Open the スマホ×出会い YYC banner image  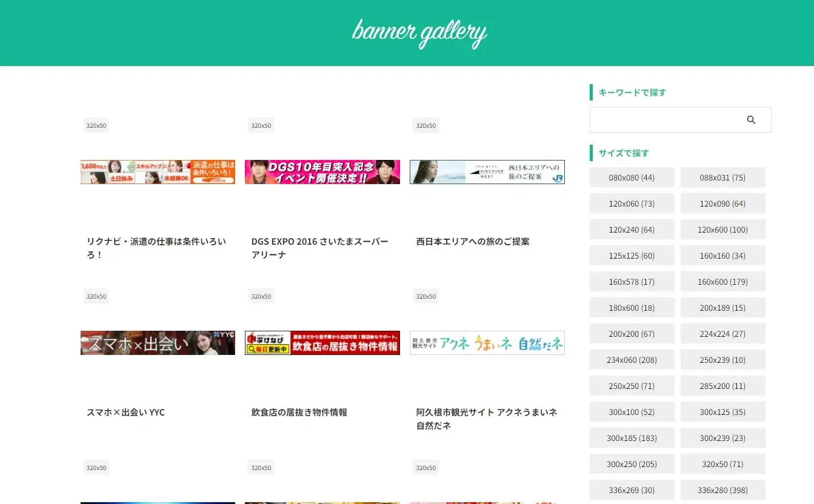point(157,343)
